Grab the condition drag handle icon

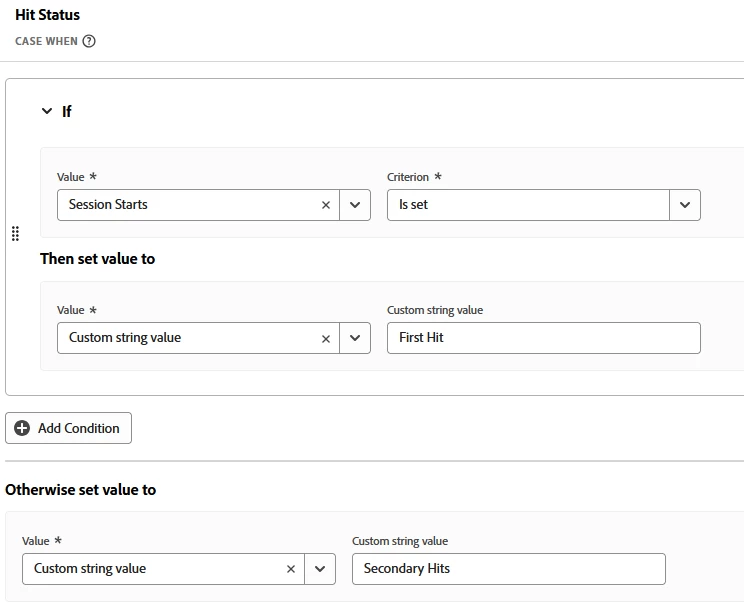(x=15, y=234)
